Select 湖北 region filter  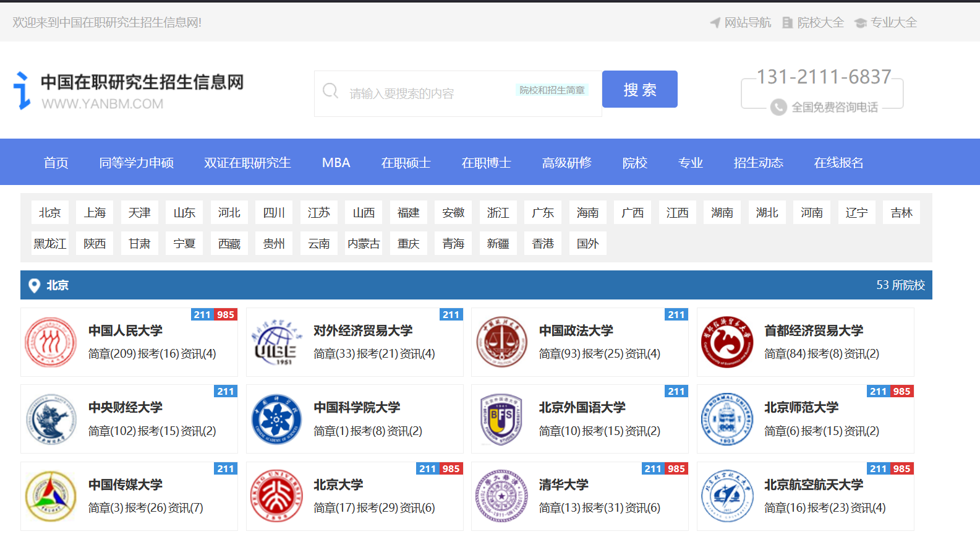(x=767, y=212)
